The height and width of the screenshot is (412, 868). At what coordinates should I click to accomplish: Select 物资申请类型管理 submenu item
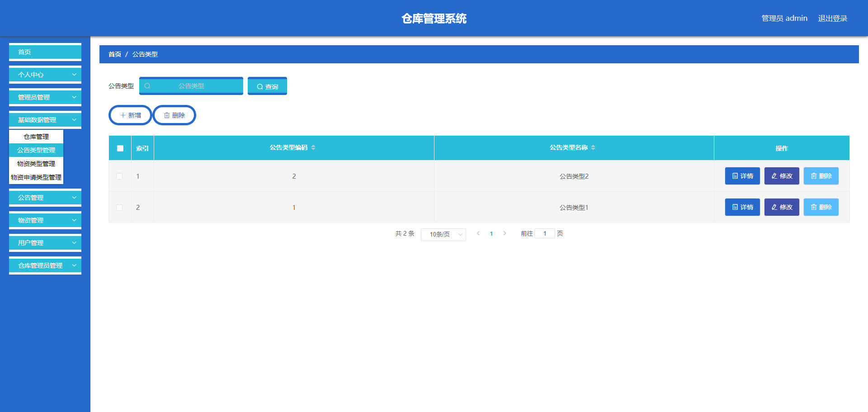pyautogui.click(x=36, y=177)
